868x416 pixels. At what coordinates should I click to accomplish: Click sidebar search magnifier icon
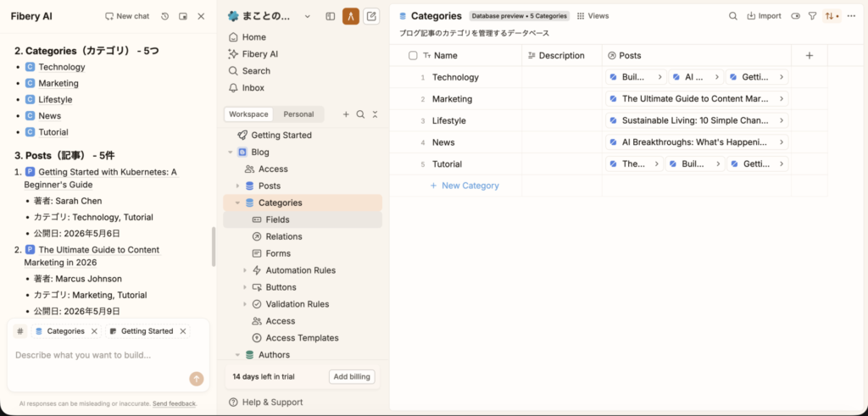360,114
